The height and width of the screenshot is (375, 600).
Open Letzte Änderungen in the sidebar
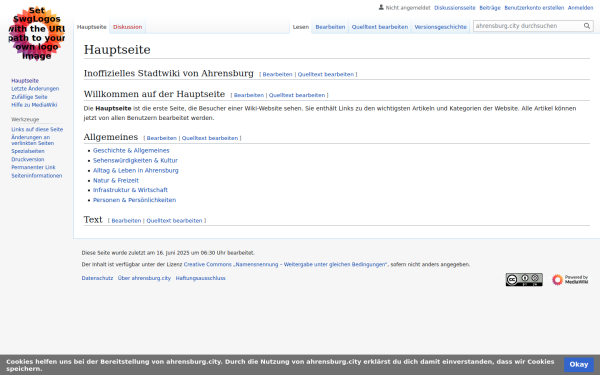coord(35,89)
